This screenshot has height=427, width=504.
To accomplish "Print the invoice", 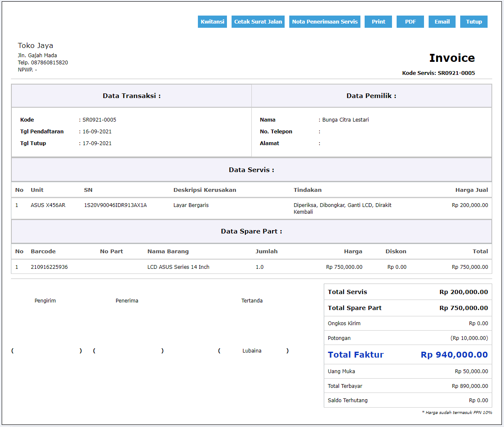I will pyautogui.click(x=378, y=21).
